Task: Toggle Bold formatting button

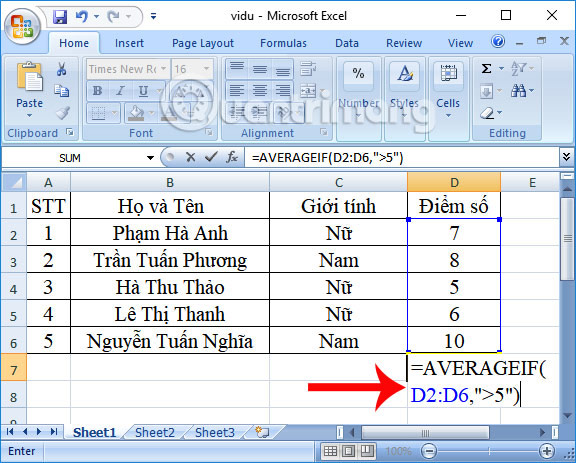Action: coord(97,91)
